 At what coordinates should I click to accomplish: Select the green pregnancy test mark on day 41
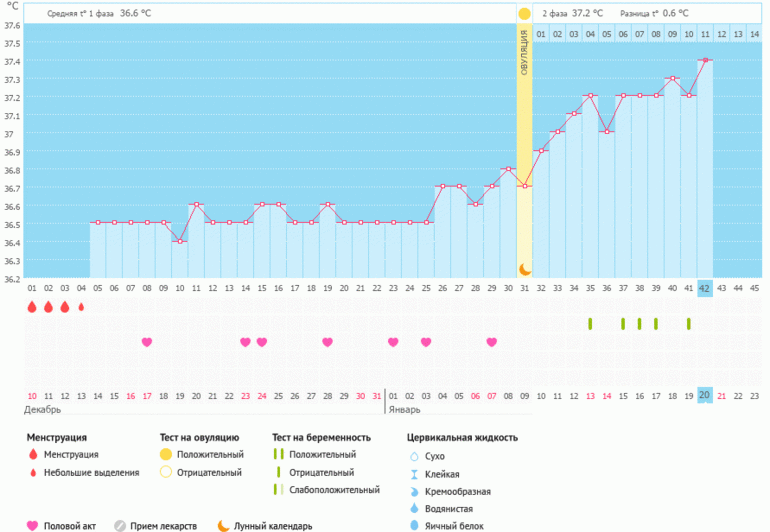(688, 324)
